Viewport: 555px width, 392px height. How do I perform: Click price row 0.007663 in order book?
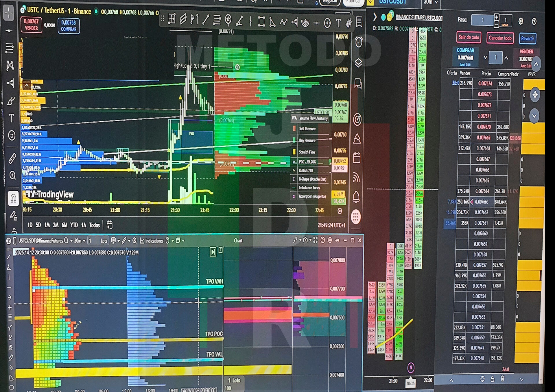coord(482,202)
